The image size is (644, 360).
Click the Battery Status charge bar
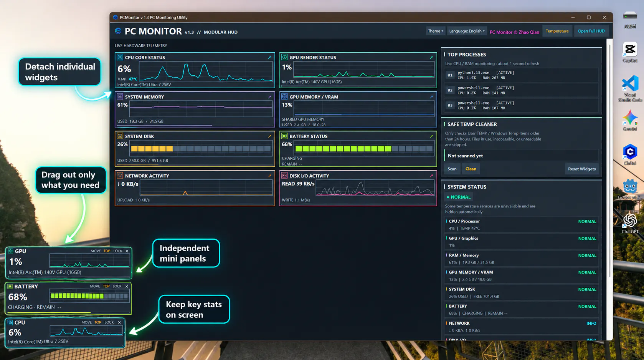(x=364, y=149)
